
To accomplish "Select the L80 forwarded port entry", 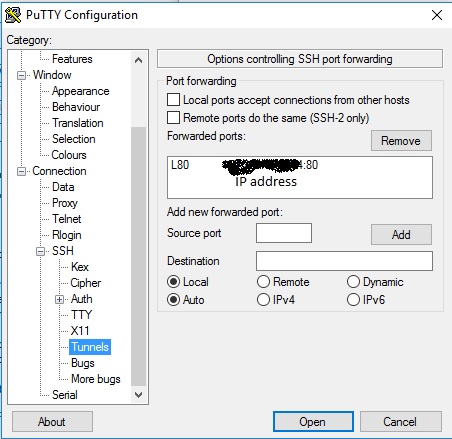I will coord(244,165).
